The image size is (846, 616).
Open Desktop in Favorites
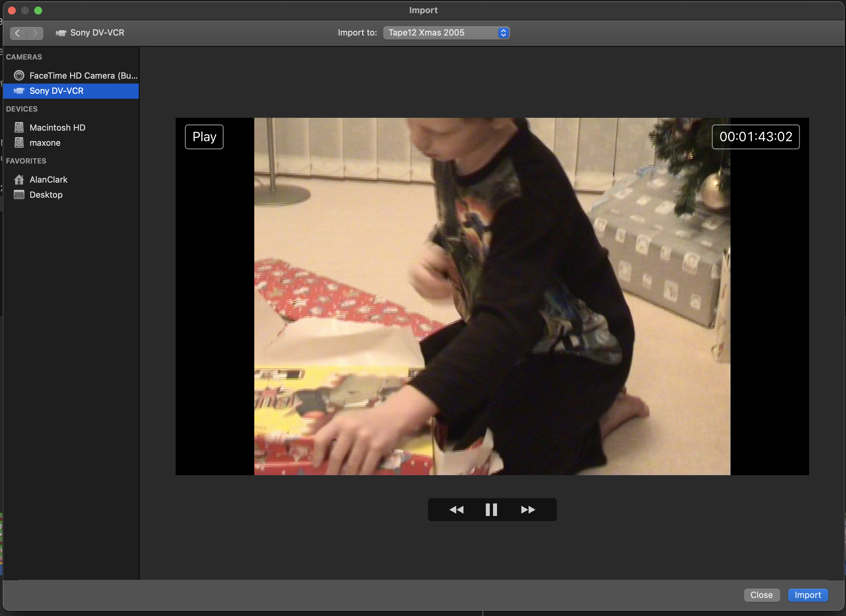click(46, 195)
